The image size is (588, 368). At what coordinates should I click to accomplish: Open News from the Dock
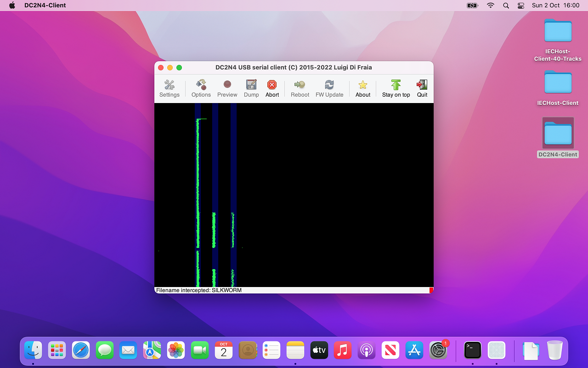[390, 351]
